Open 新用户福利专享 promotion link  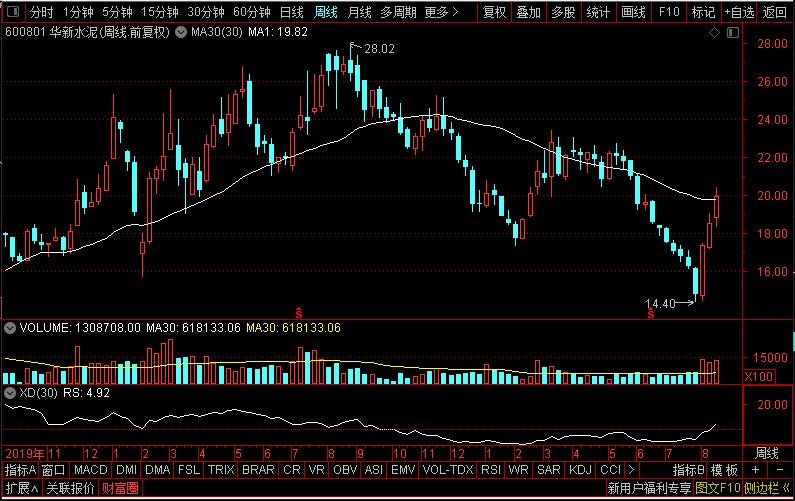pyautogui.click(x=649, y=488)
